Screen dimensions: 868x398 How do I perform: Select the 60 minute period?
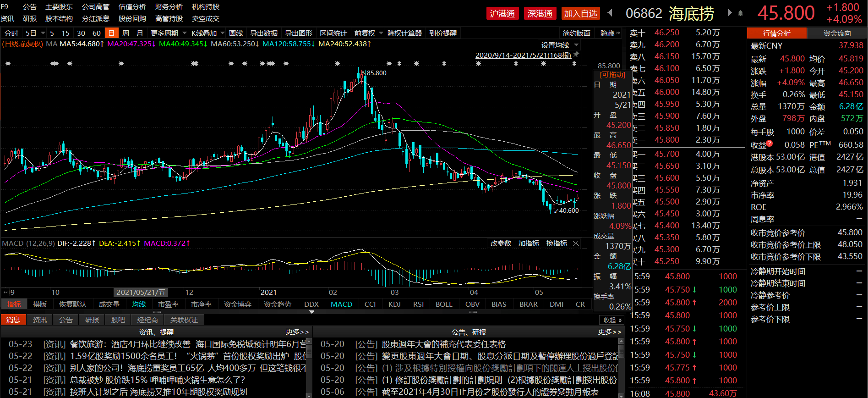pyautogui.click(x=97, y=33)
